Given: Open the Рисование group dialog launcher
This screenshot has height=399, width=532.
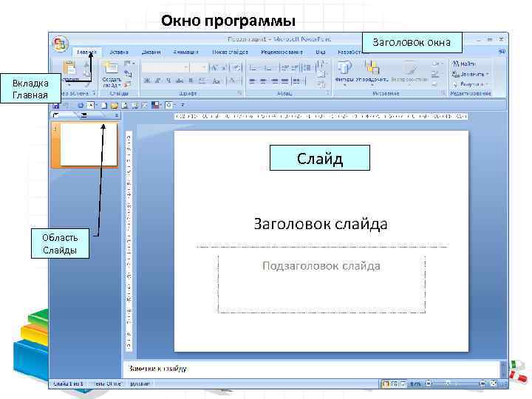Looking at the screenshot, I should 443,92.
